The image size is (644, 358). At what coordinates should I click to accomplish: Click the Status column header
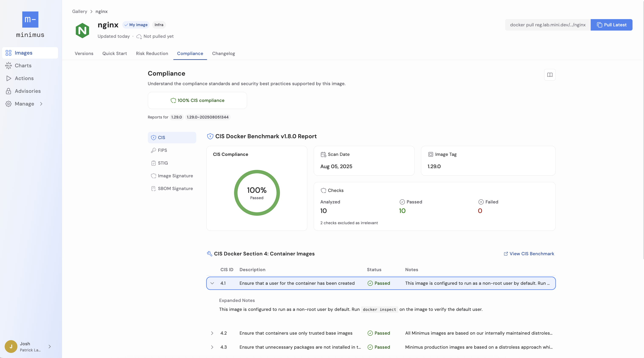[x=374, y=270]
